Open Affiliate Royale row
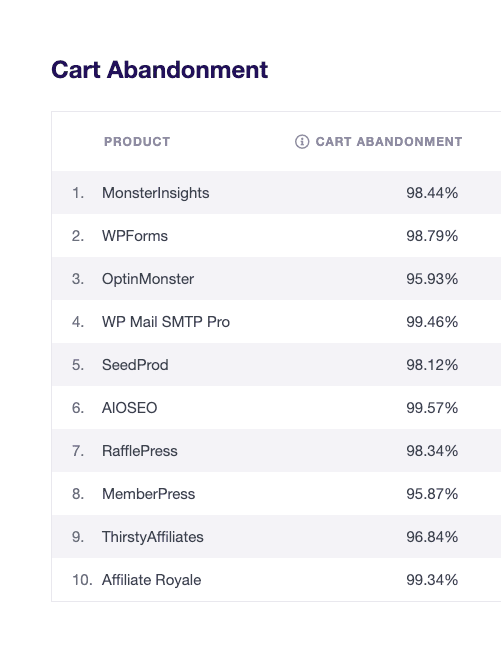 point(276,579)
